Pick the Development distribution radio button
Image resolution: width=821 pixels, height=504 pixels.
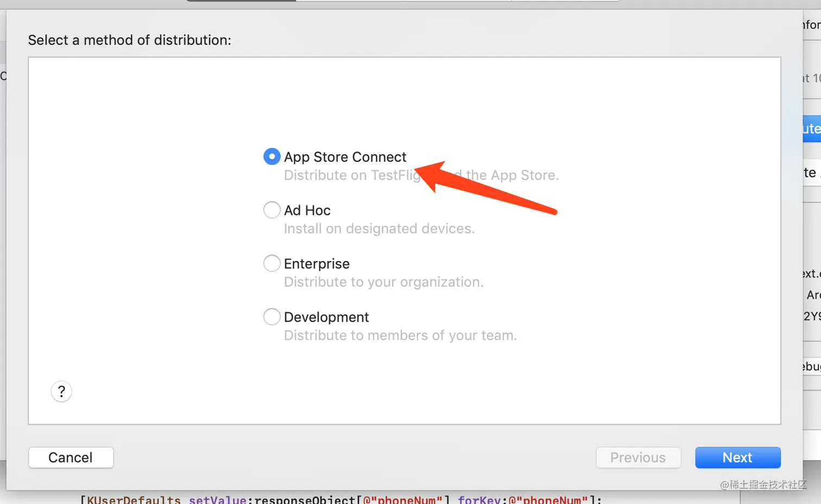tap(271, 317)
